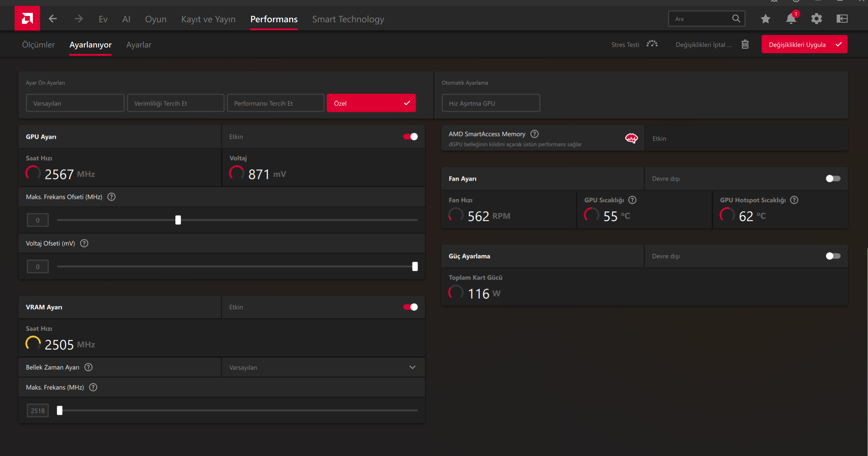Select the Ayarlanıyor subtab
This screenshot has width=868, height=456.
(x=90, y=44)
